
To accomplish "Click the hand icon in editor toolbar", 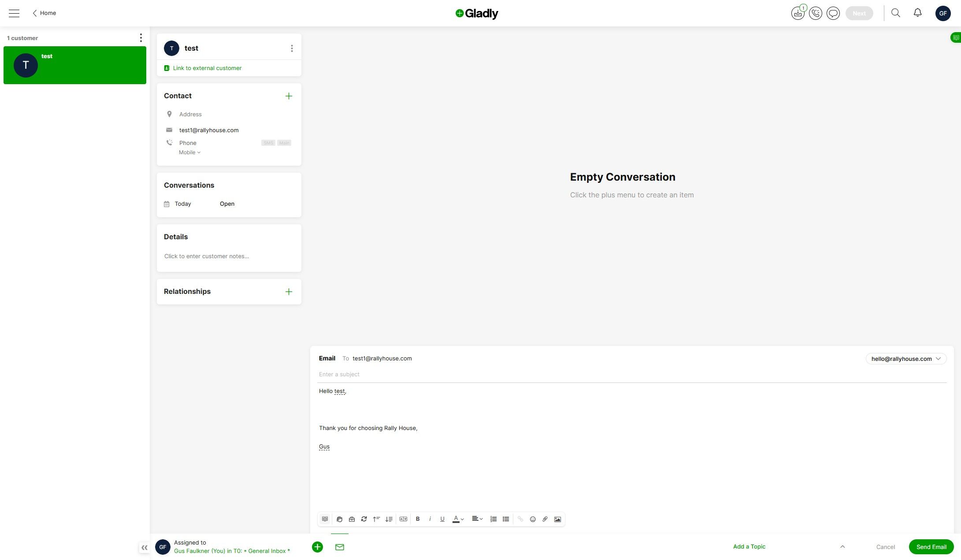I will click(339, 519).
